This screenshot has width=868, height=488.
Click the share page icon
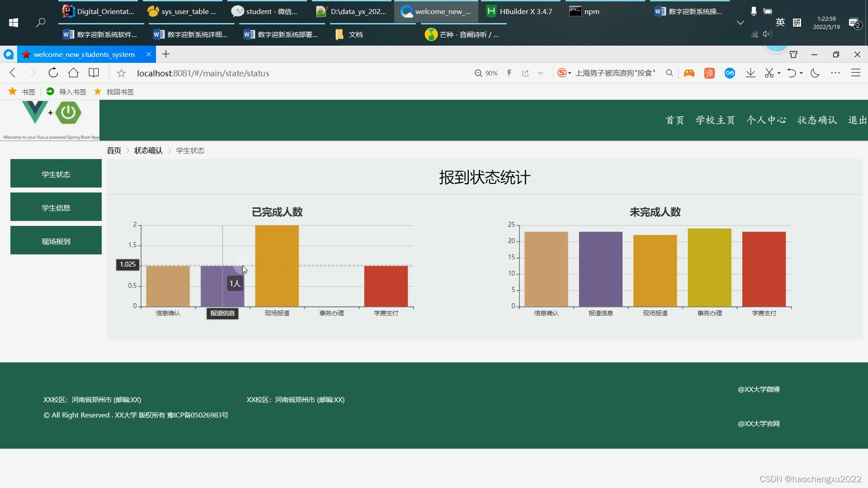pos(525,73)
